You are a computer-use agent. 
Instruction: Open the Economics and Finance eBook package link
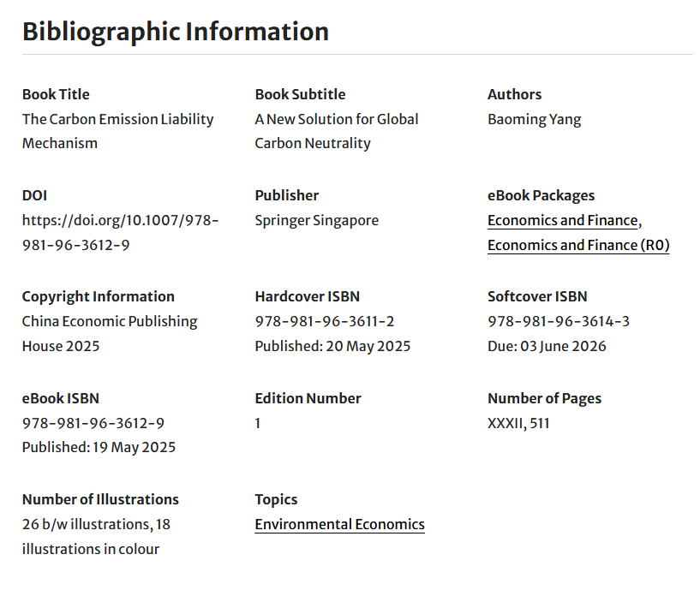pos(562,221)
